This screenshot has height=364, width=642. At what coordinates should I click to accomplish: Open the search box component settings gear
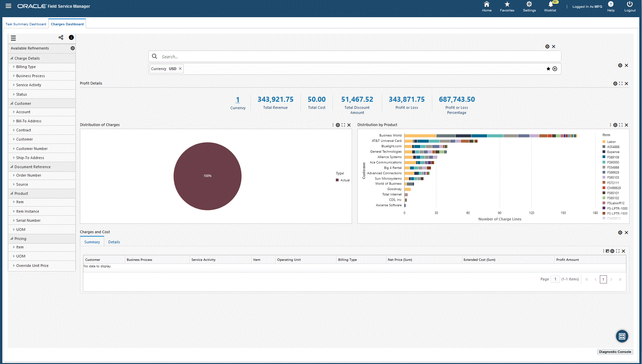tap(547, 47)
